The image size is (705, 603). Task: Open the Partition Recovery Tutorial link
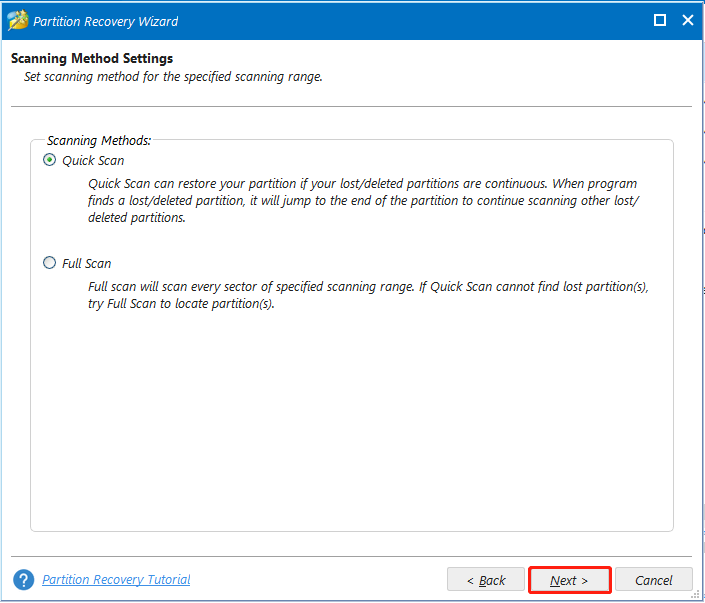(116, 579)
